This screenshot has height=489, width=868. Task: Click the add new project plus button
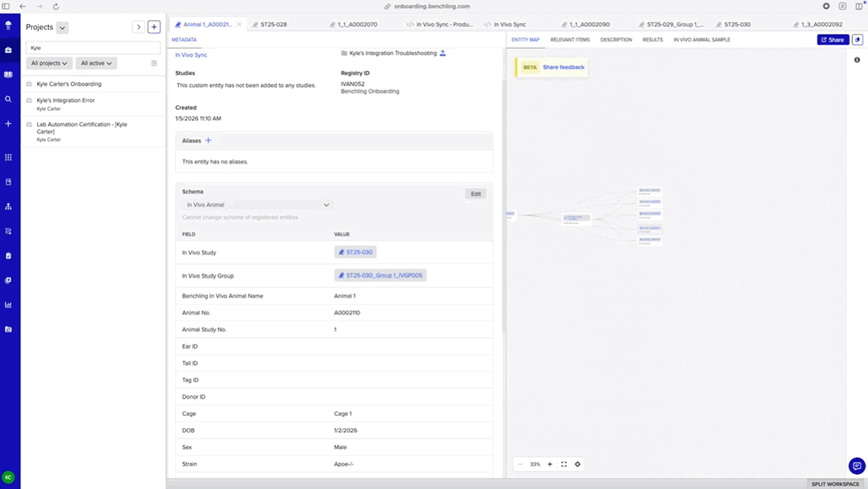pyautogui.click(x=153, y=27)
